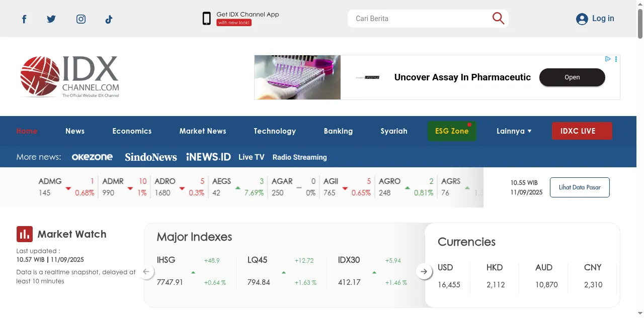Click the right arrow in Major Indexes

(424, 272)
